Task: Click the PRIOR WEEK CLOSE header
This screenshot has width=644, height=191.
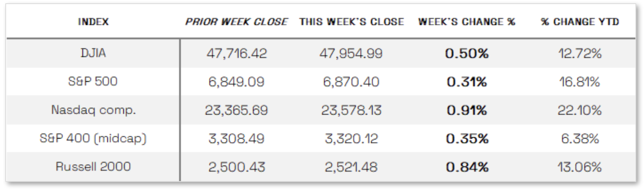Action: coord(236,22)
